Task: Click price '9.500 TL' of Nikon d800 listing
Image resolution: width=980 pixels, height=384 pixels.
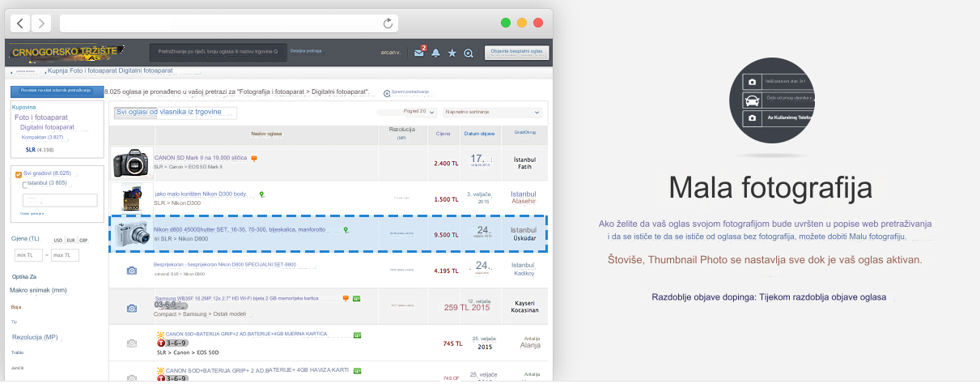Action: (x=447, y=235)
